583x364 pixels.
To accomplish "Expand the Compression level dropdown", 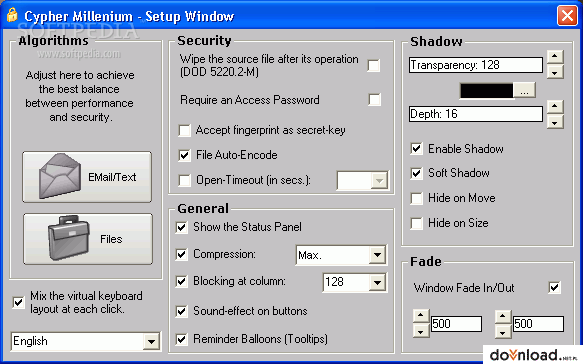I will click(377, 255).
